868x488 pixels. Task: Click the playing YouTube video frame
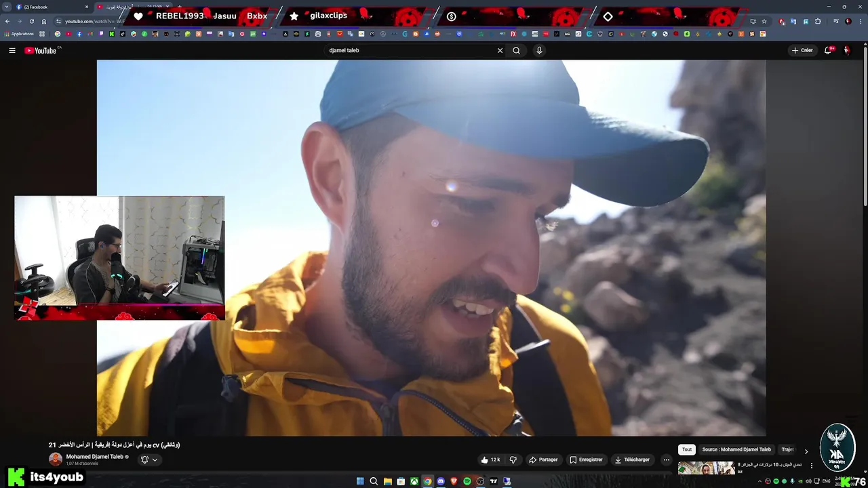[431, 247]
